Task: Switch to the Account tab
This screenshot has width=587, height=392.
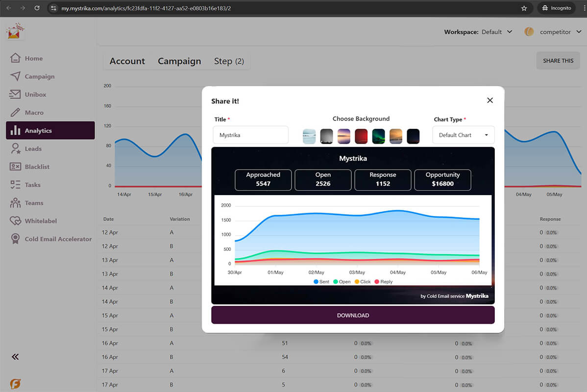Action: (x=127, y=61)
